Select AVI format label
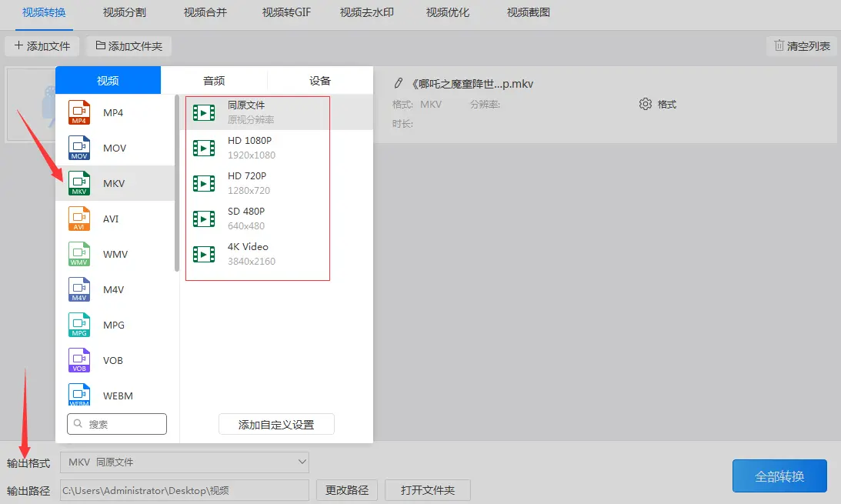 [x=111, y=219]
